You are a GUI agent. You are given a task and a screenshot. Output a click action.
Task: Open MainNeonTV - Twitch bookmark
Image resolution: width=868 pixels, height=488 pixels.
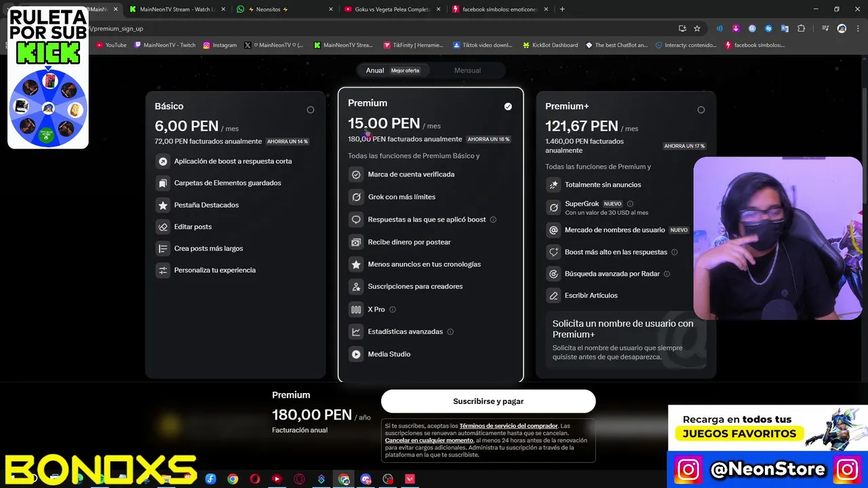pos(165,45)
